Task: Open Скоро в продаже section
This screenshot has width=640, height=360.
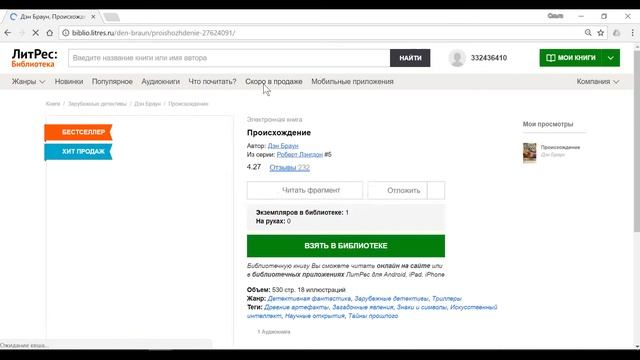Action: (274, 82)
